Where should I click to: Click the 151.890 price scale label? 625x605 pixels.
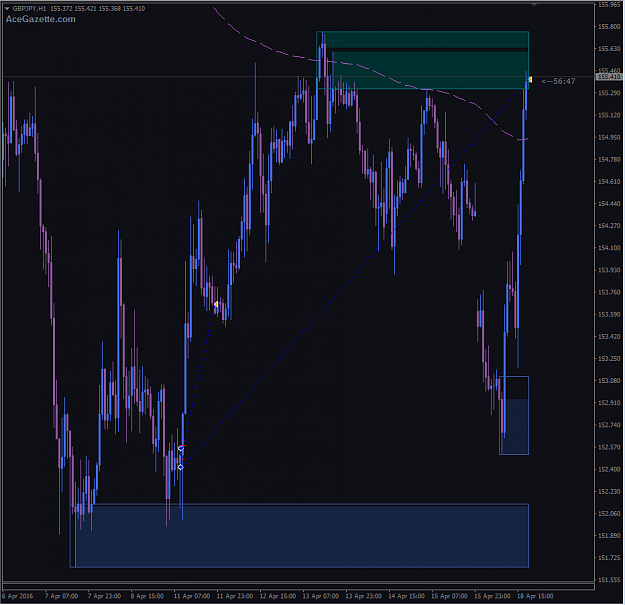coord(609,536)
